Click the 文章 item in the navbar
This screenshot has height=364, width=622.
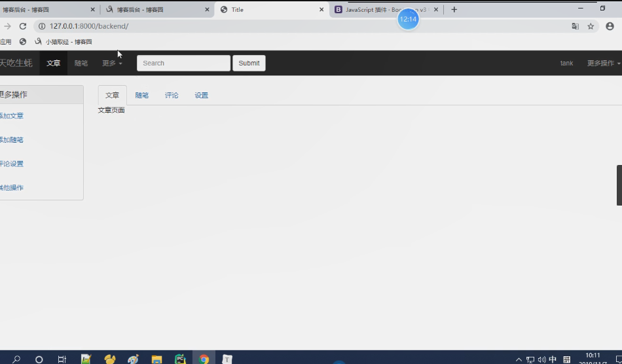pos(54,63)
